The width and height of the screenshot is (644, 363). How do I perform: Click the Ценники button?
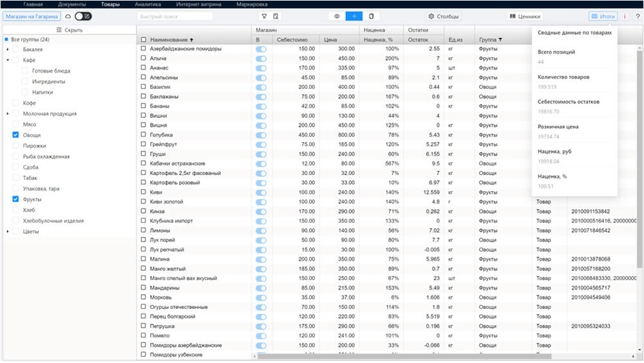click(x=526, y=17)
